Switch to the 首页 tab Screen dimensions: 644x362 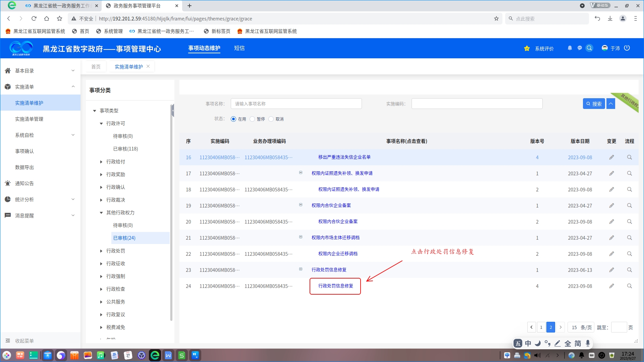(96, 67)
